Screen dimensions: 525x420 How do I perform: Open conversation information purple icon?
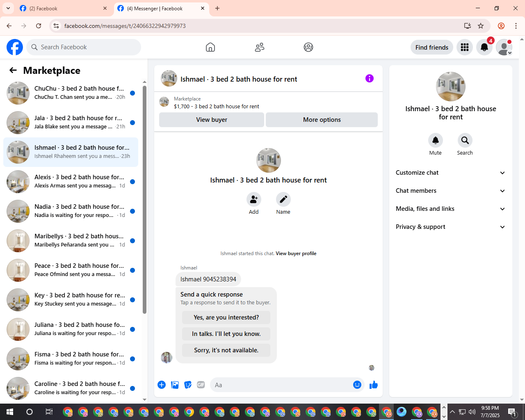pos(370,78)
